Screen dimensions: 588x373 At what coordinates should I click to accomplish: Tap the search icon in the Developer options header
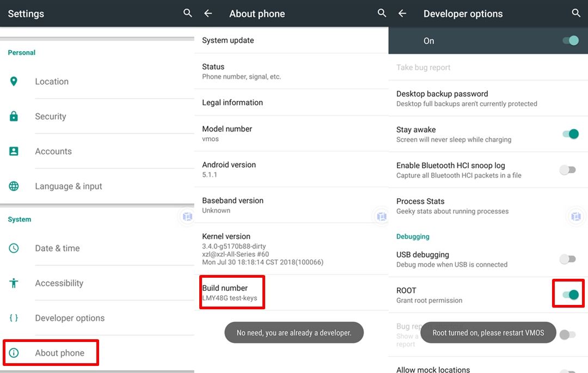pyautogui.click(x=576, y=13)
